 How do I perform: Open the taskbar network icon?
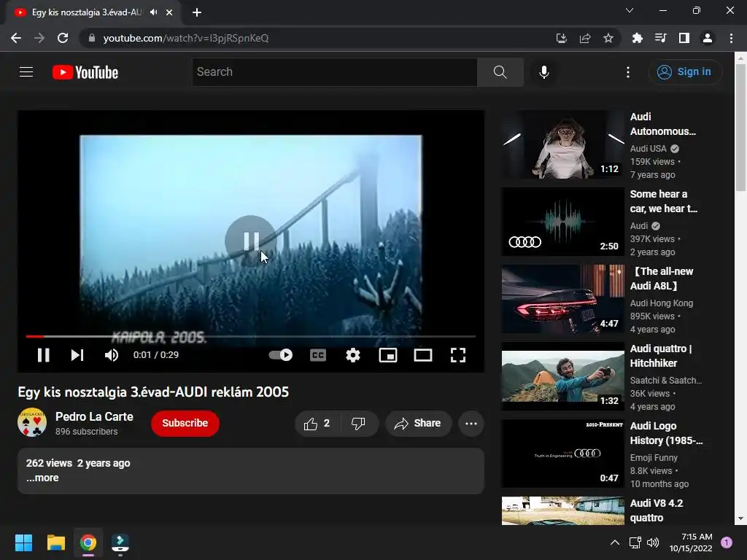tap(635, 542)
